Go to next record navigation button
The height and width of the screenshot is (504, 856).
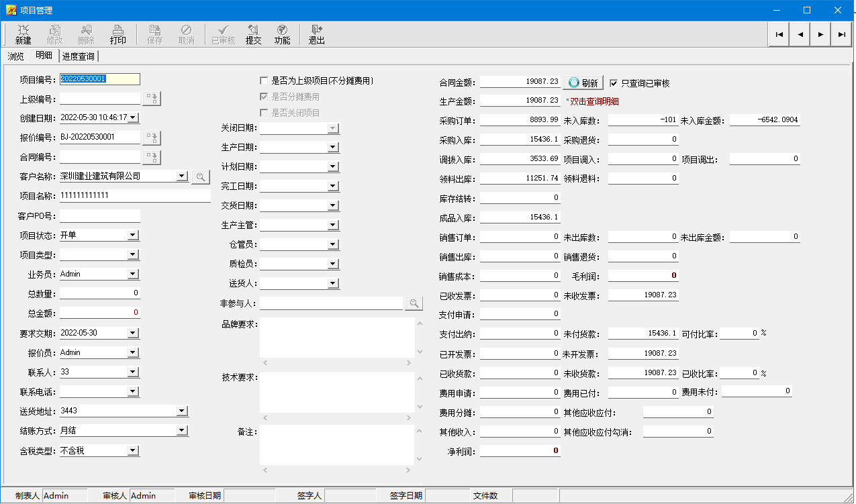click(x=820, y=34)
